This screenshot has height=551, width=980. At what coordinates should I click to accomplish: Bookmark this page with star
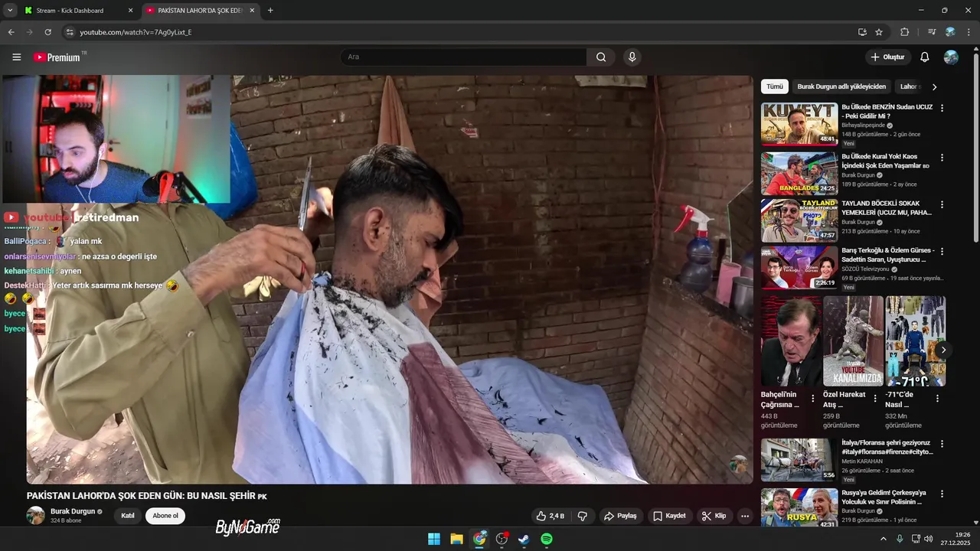(879, 32)
